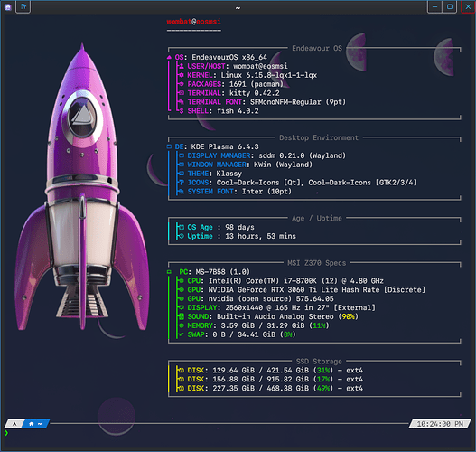Click the 49% disk usage value
This screenshot has width=476, height=452.
pyautogui.click(x=323, y=388)
